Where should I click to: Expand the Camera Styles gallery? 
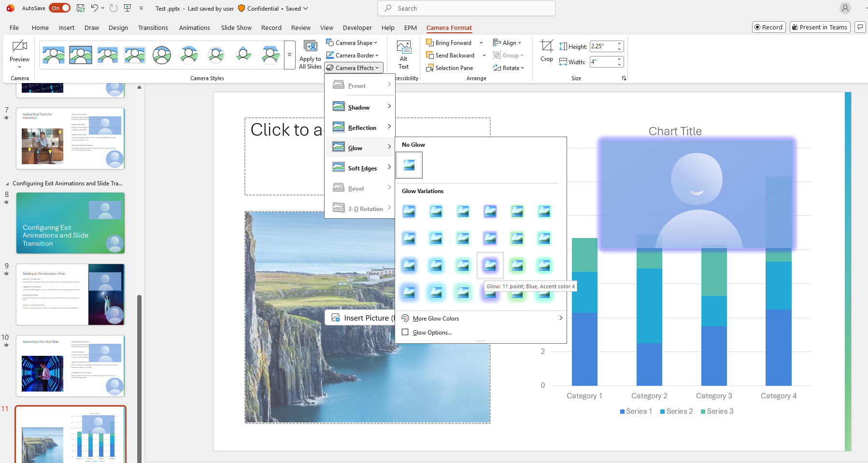290,55
